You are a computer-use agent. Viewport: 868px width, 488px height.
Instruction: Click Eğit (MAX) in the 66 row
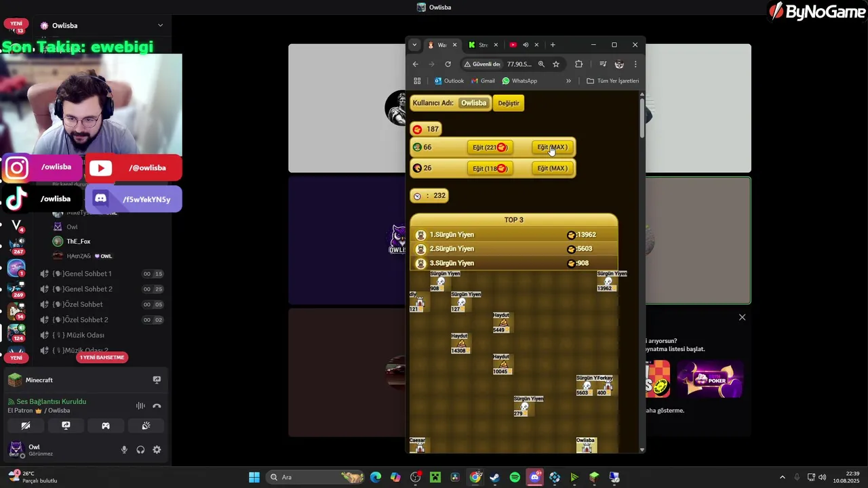pos(552,147)
